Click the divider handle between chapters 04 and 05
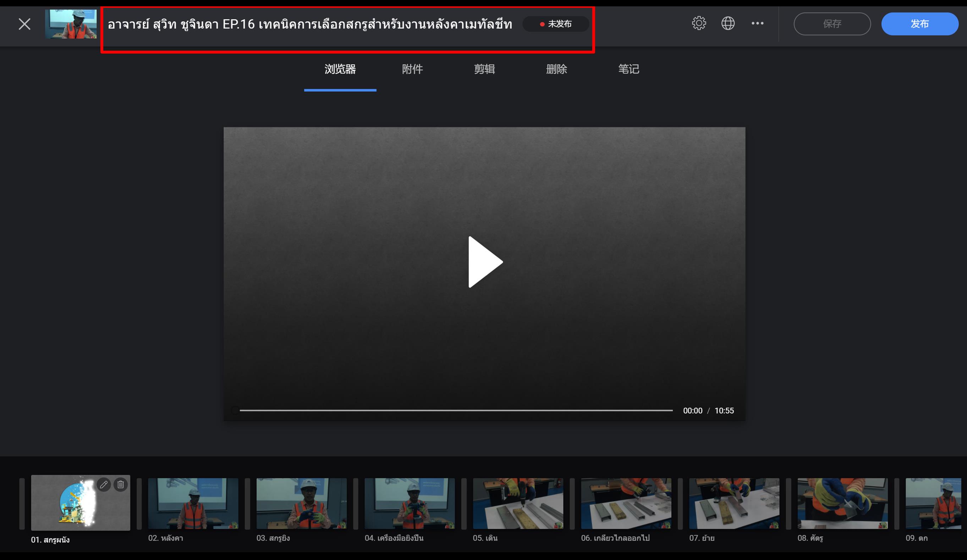Viewport: 967px width, 560px height. pyautogui.click(x=463, y=503)
